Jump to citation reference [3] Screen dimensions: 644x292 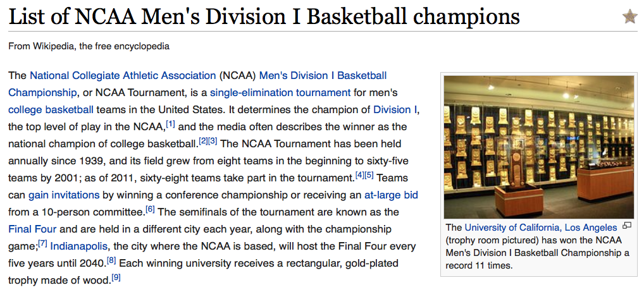click(x=213, y=141)
